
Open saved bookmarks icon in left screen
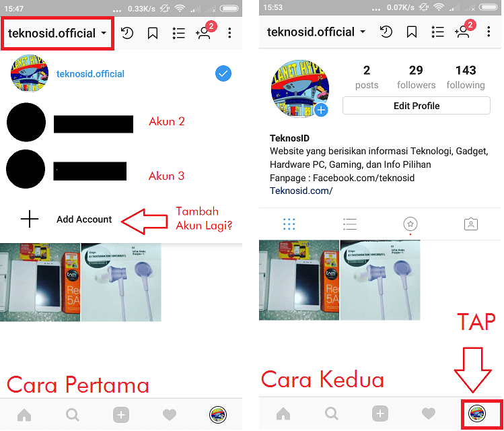tap(153, 33)
